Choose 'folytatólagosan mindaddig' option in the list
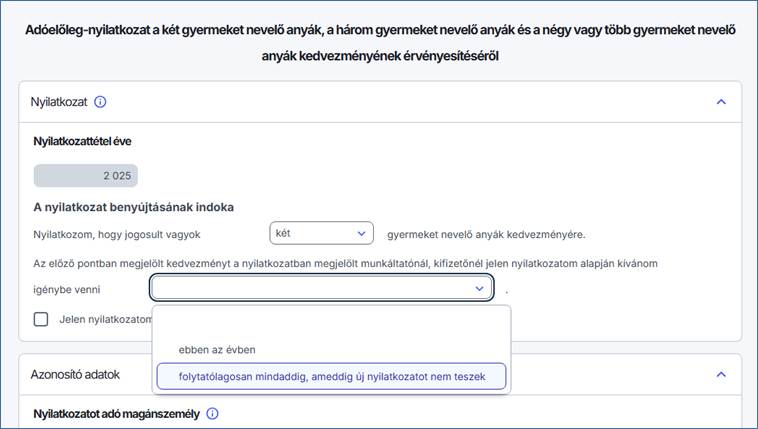This screenshot has width=758, height=429. coord(331,376)
